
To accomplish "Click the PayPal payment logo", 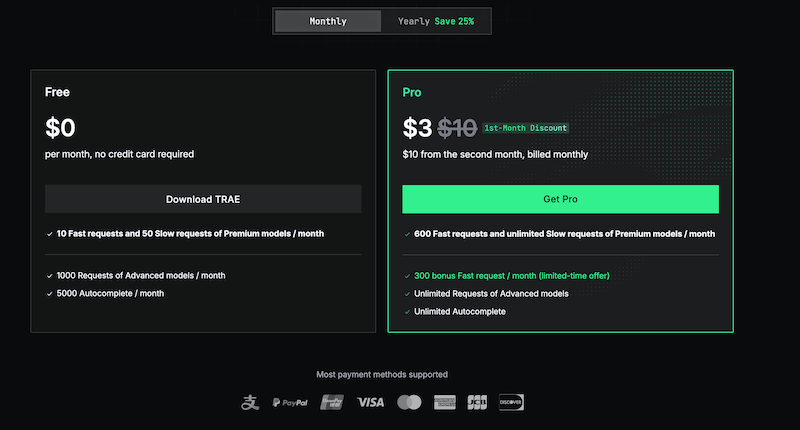I will tap(290, 402).
